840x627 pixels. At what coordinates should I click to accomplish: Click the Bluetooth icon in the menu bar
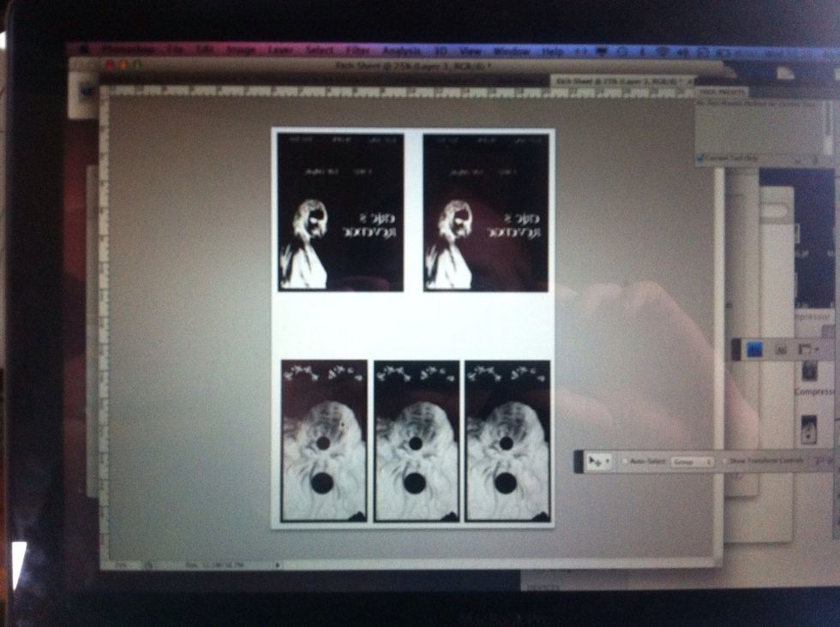tap(642, 52)
